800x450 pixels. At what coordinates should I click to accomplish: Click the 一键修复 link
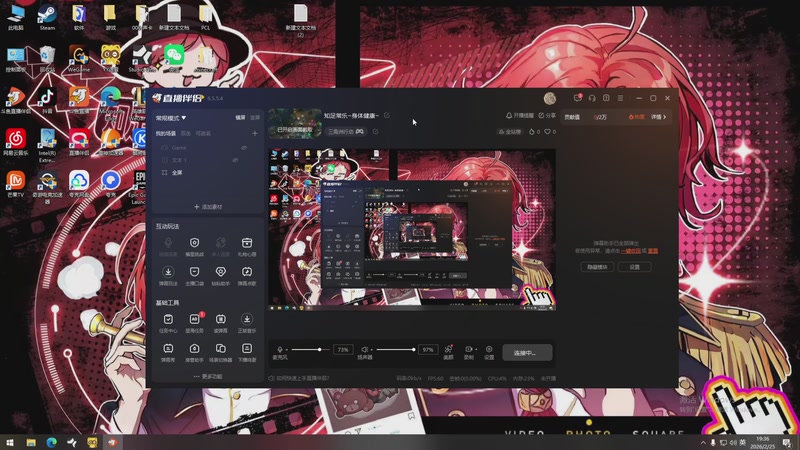[x=631, y=251]
